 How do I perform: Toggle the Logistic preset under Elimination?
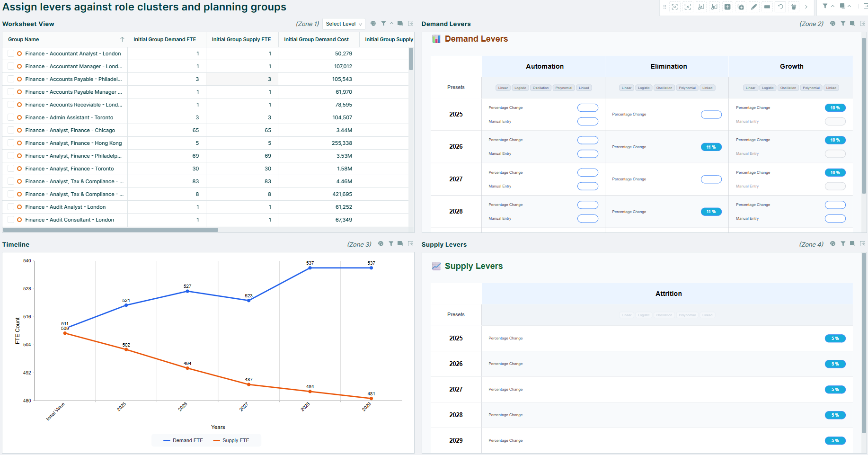[x=644, y=88]
